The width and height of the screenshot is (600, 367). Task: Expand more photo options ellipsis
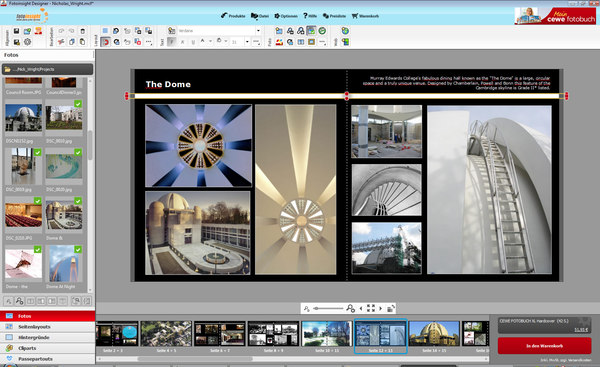click(323, 42)
